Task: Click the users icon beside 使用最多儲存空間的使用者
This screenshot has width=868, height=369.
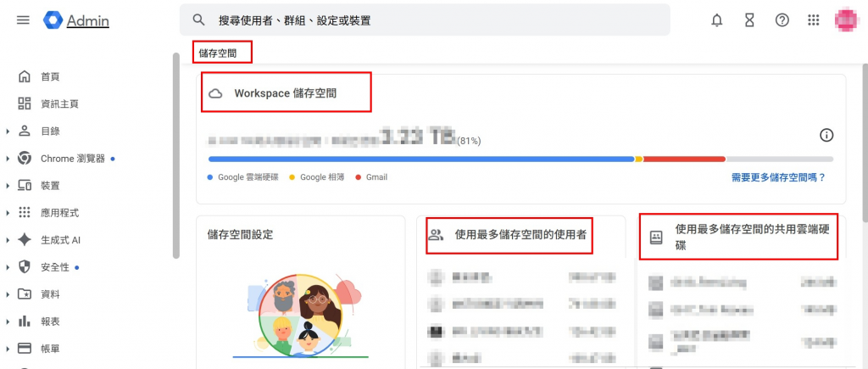Action: [437, 234]
